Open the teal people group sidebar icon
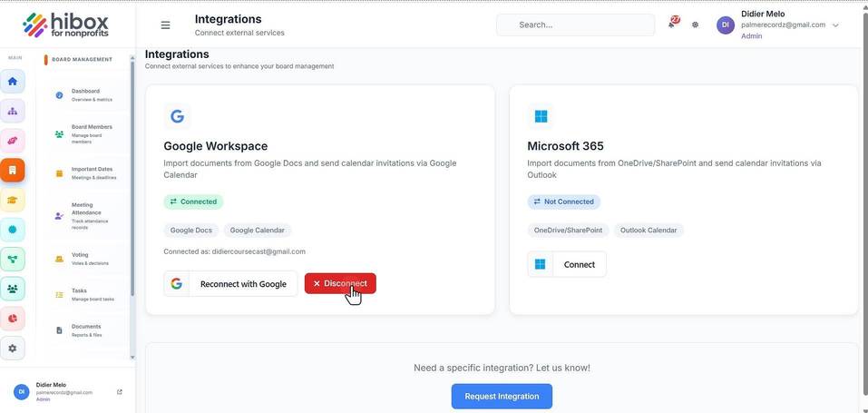868x413 pixels. [x=13, y=289]
